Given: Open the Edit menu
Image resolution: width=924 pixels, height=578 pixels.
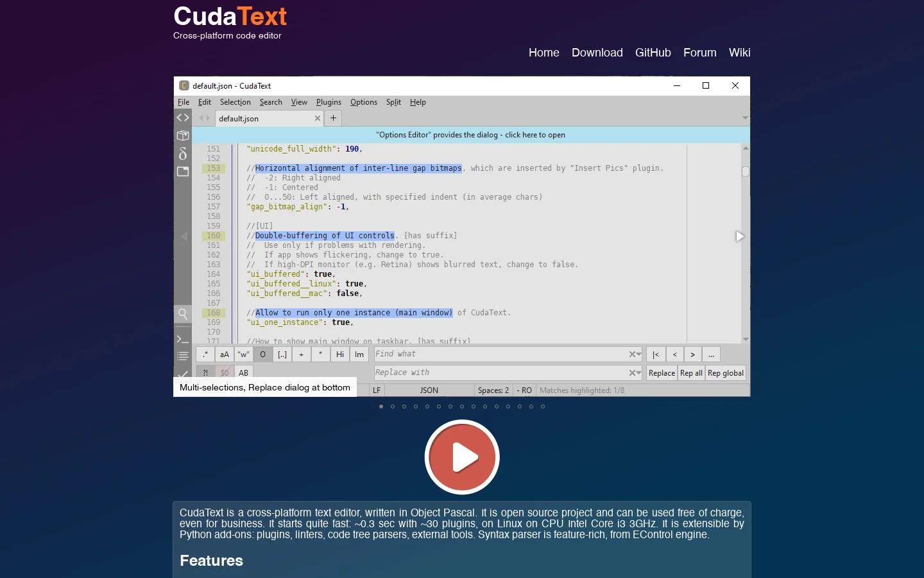Looking at the screenshot, I should (x=205, y=102).
